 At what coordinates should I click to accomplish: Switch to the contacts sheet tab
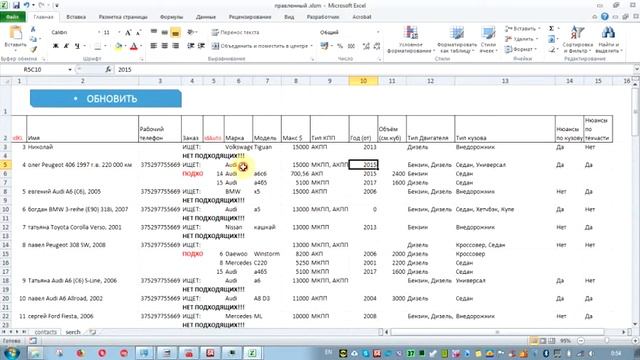click(45, 332)
